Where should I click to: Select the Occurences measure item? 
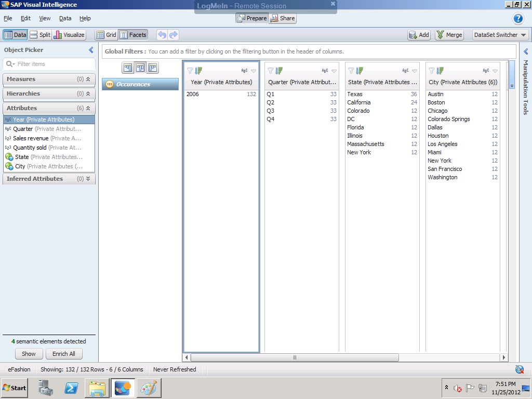click(140, 84)
